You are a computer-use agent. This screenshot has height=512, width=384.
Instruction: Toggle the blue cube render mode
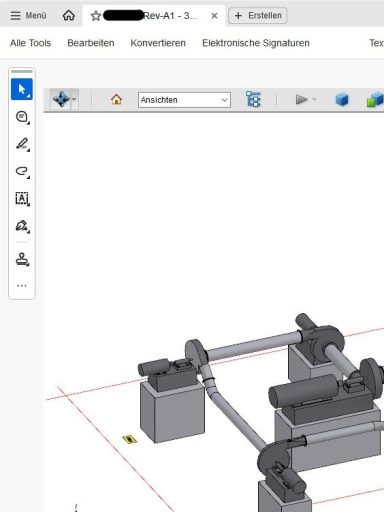click(342, 99)
